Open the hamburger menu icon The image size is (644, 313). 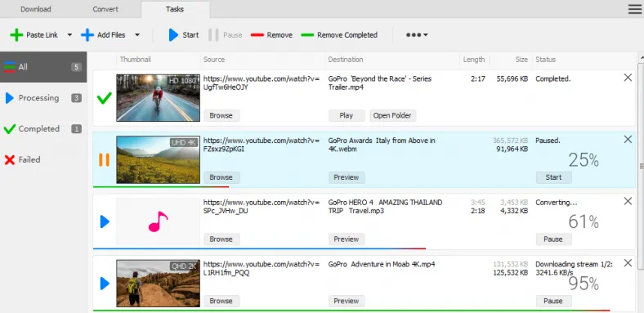634,9
